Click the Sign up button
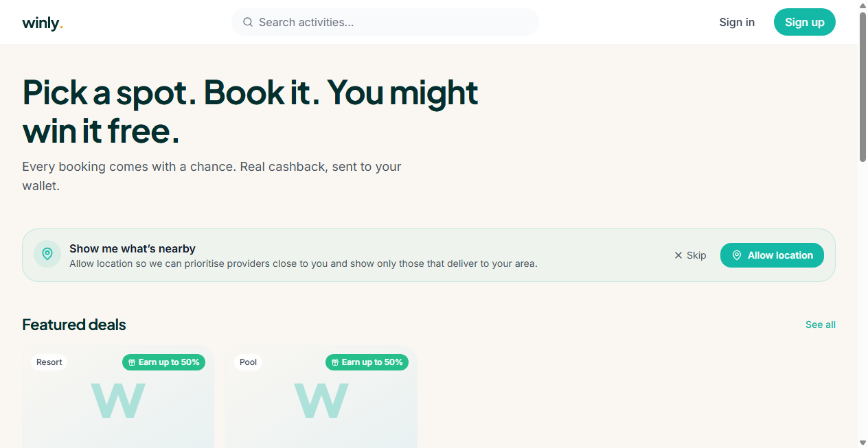868x448 pixels. pos(805,22)
